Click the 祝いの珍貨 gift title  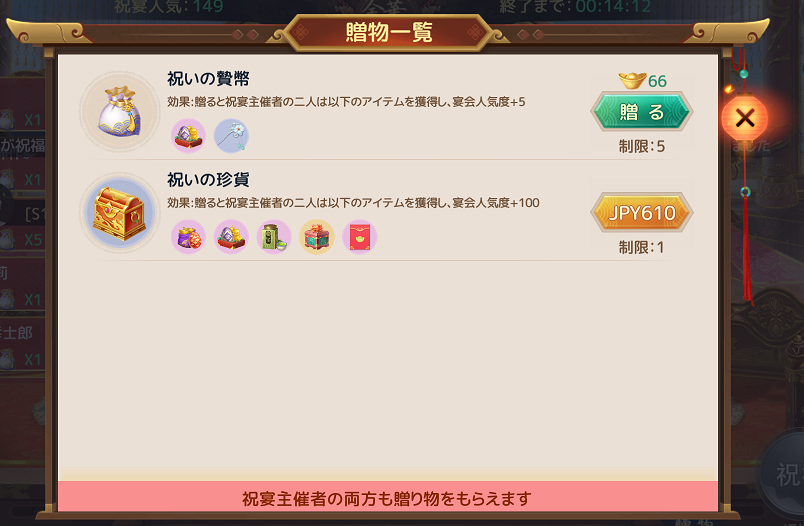208,179
